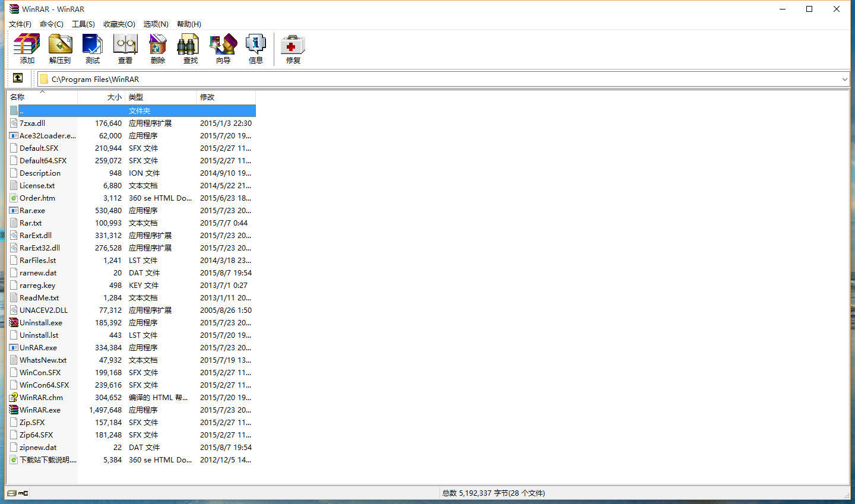Viewport: 855px width, 504px height.
Task: Click the date 2005/8/26 1:50
Action: click(x=226, y=310)
